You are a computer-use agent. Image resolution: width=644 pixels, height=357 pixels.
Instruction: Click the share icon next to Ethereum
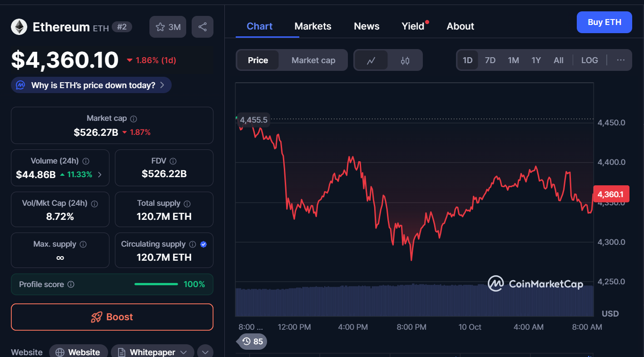tap(203, 27)
